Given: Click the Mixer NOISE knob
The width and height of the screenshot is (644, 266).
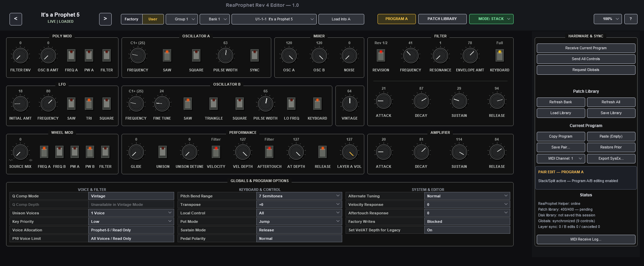Looking at the screenshot, I should pos(349,56).
